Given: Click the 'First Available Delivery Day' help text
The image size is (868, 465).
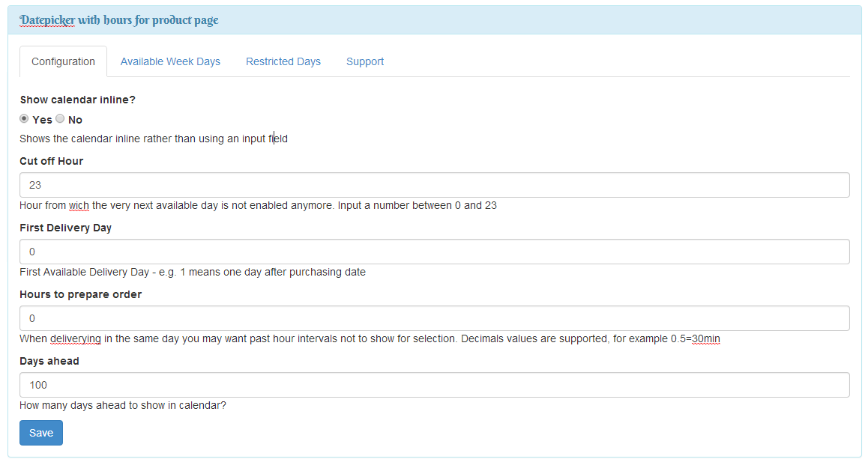Looking at the screenshot, I should coord(193,272).
